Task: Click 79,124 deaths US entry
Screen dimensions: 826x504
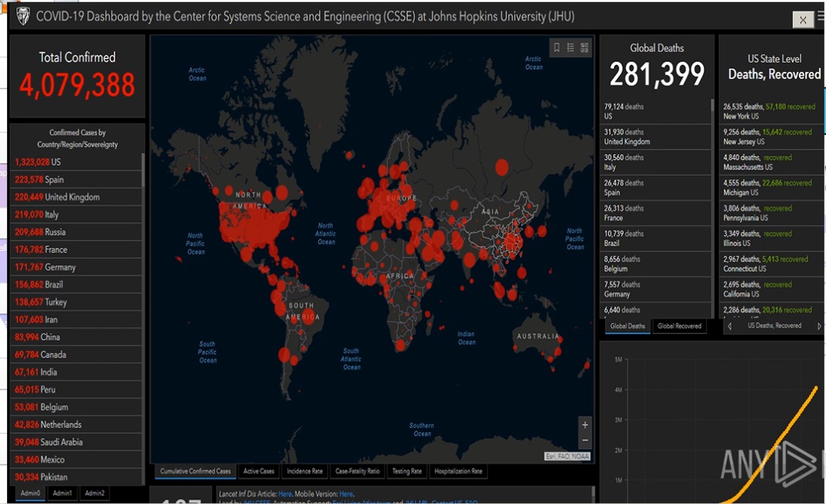Action: 656,111
